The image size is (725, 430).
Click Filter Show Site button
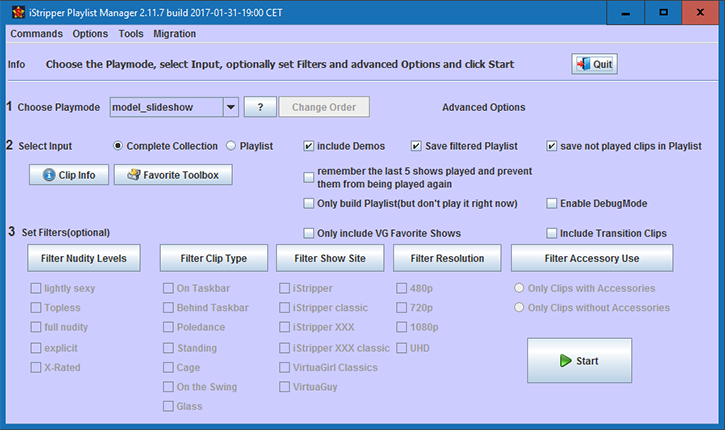(x=330, y=258)
